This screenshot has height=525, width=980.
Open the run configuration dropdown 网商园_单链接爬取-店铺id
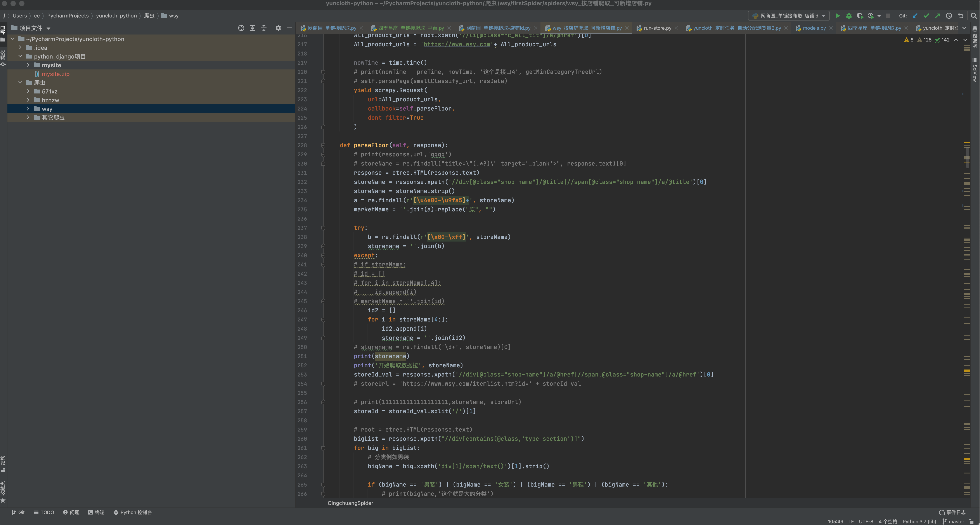click(x=789, y=16)
